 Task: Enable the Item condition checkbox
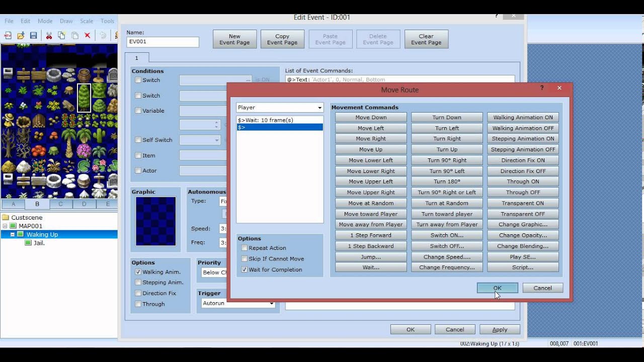138,155
